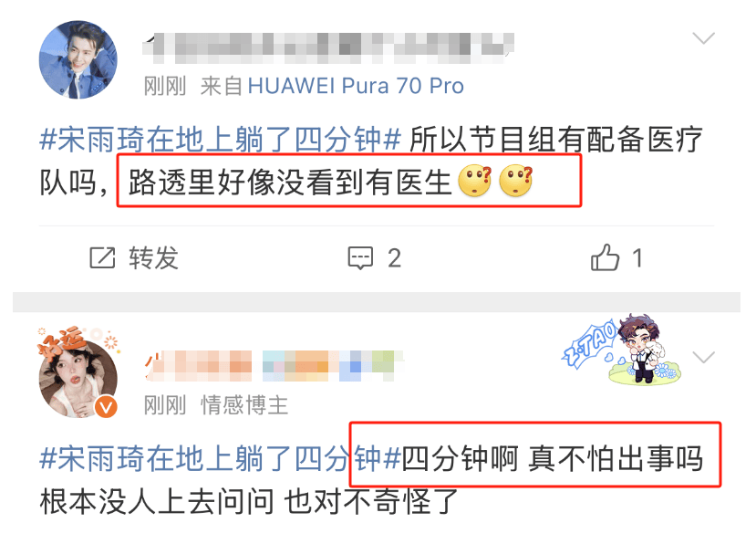Open the blurred username of second poster
Image resolution: width=756 pixels, height=544 pixels.
274,366
